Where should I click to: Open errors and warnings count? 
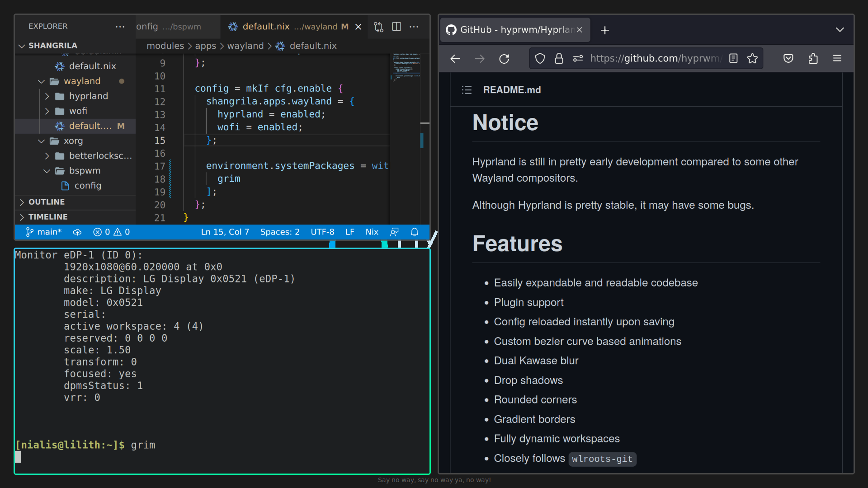112,232
